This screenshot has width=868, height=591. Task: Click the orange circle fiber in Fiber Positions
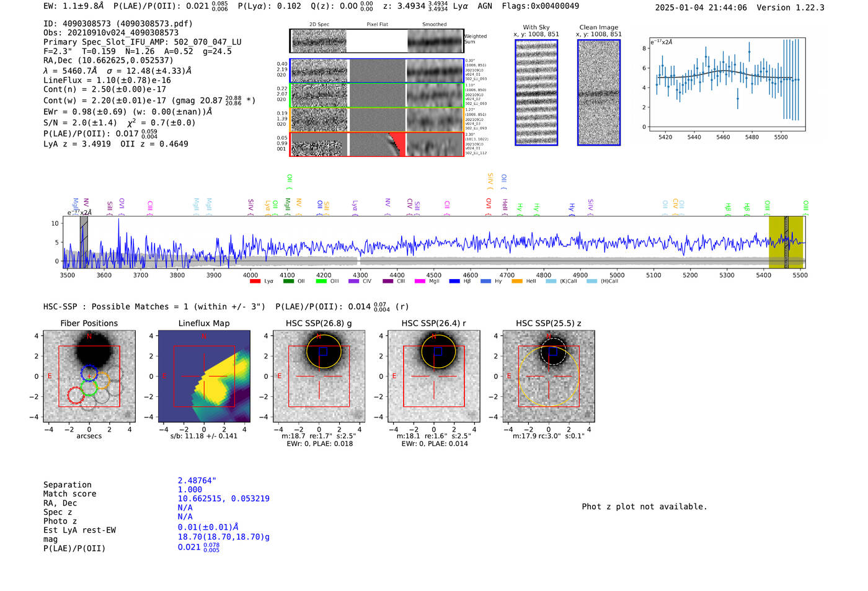(102, 381)
